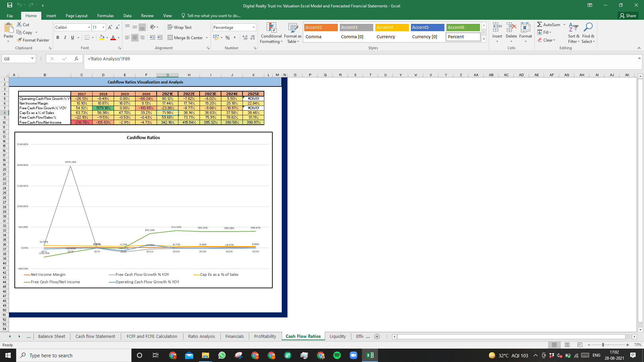Click the Copy button

pyautogui.click(x=24, y=33)
